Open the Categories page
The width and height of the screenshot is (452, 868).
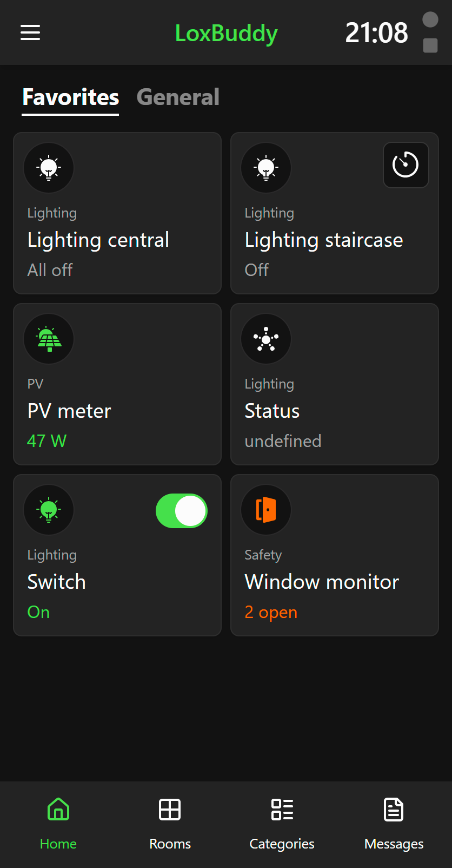[282, 823]
